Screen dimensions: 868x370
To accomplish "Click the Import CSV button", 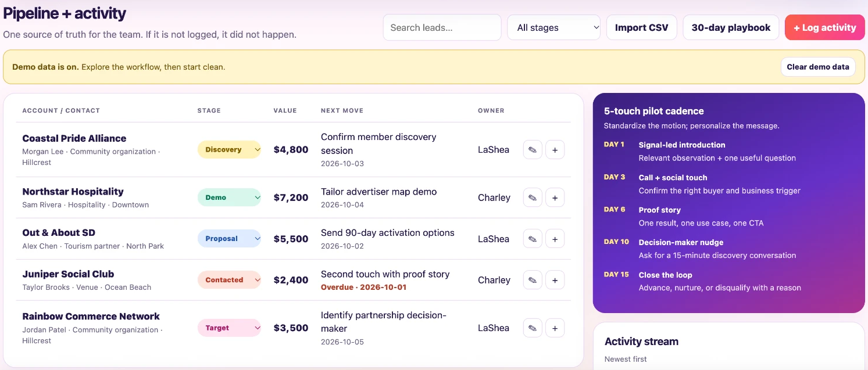I will click(641, 27).
